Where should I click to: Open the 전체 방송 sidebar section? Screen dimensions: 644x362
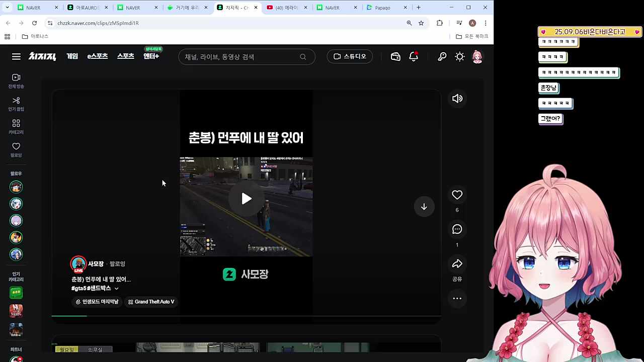tap(16, 80)
